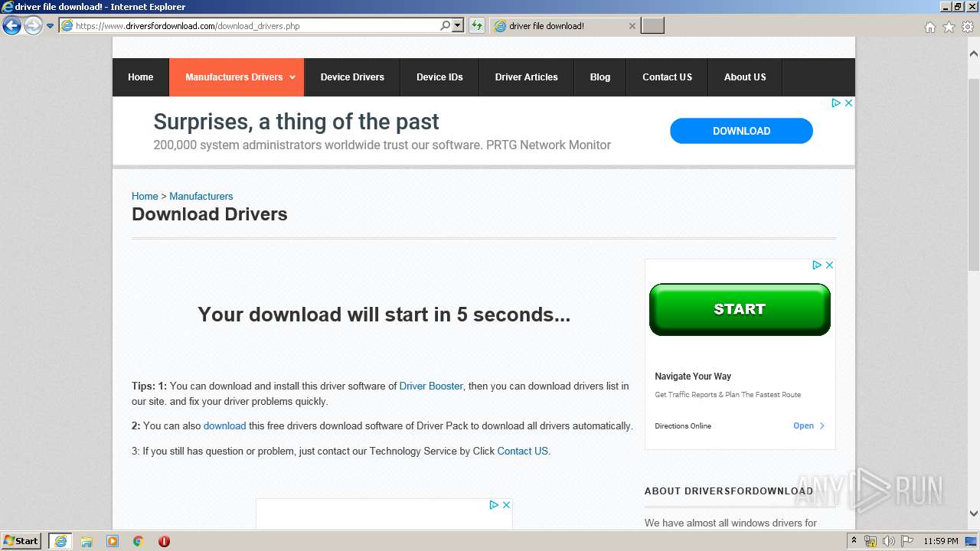Expand Manufacturers Drivers dropdown chevron

pos(292,77)
